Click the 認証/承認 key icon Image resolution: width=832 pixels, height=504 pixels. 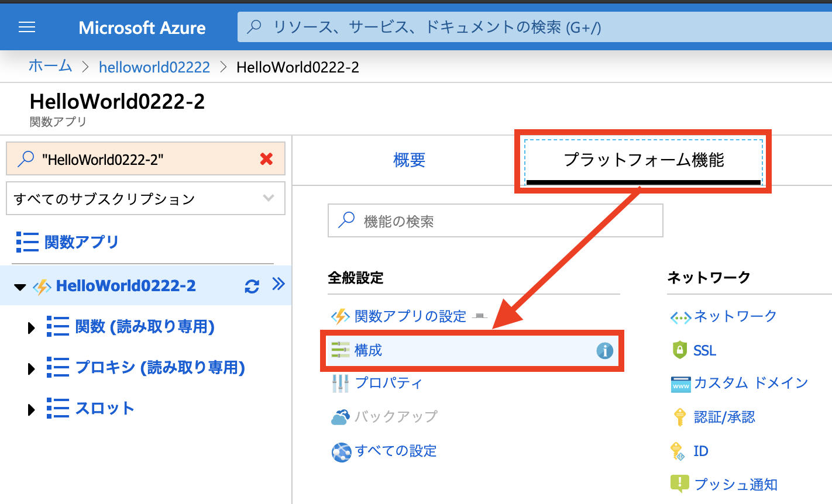pos(679,417)
